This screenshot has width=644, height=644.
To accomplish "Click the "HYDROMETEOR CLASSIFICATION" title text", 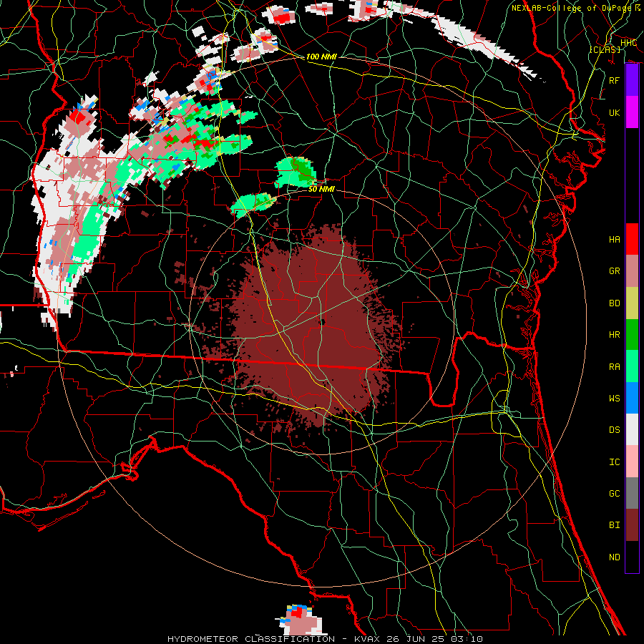I will [x=251, y=639].
